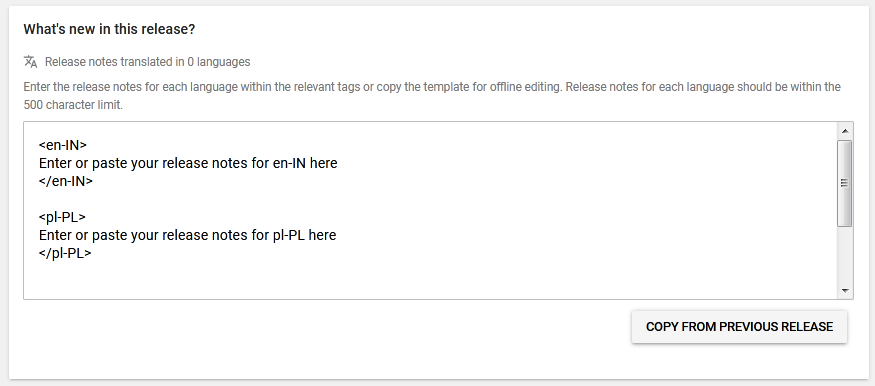Place cursor on the closing </pl-PL> tag
Image resolution: width=875 pixels, height=386 pixels.
click(65, 253)
